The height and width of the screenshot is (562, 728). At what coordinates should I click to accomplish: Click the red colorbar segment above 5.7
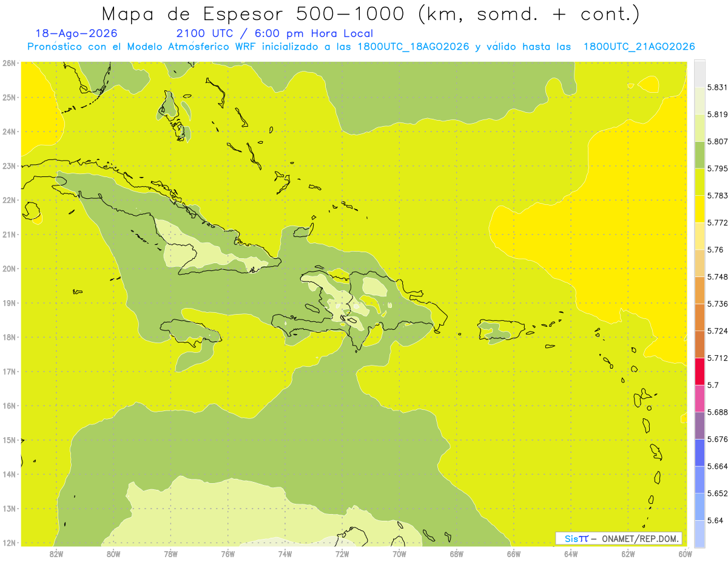click(699, 371)
